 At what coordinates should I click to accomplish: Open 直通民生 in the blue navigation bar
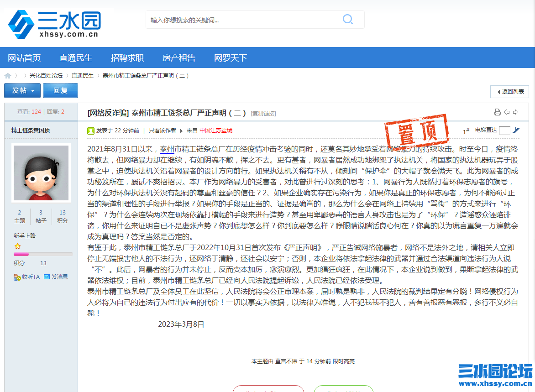tap(76, 58)
